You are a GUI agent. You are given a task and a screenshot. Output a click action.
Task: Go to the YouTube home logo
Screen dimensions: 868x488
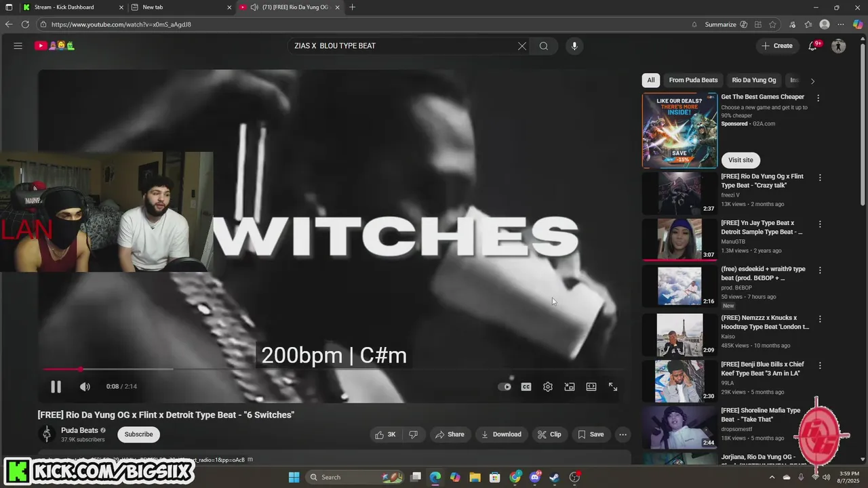(x=55, y=46)
